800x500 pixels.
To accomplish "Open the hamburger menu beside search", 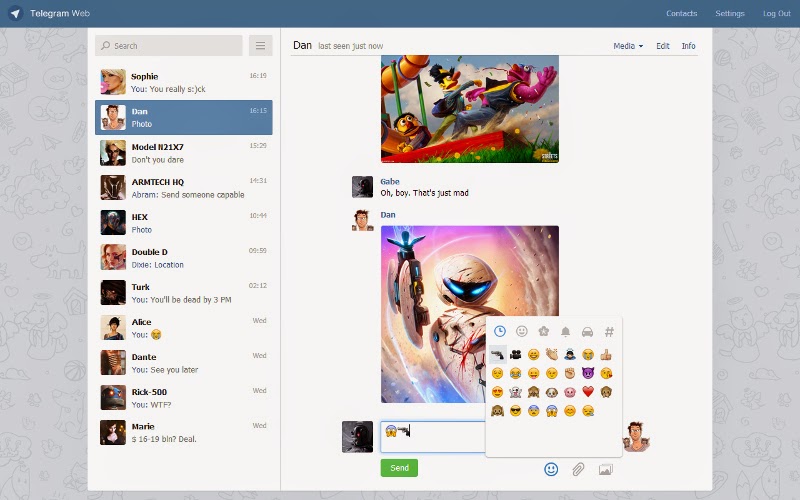I will (x=260, y=45).
